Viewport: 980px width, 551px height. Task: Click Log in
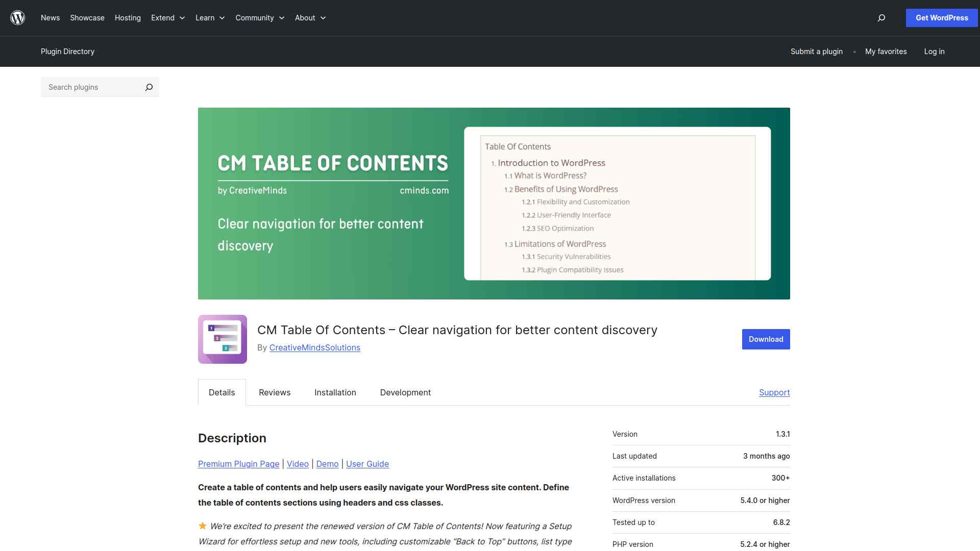(934, 52)
